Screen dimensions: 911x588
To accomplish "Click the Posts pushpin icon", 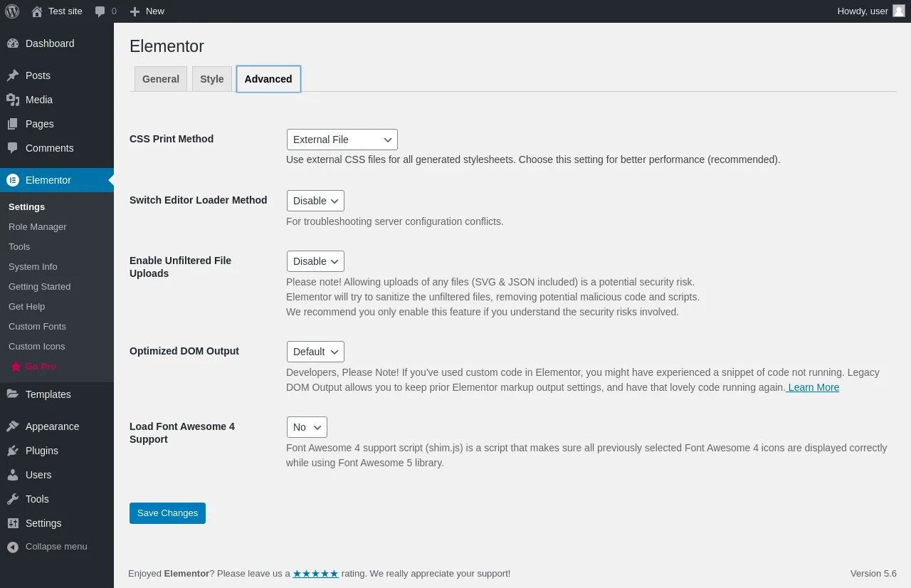I will click(x=13, y=75).
